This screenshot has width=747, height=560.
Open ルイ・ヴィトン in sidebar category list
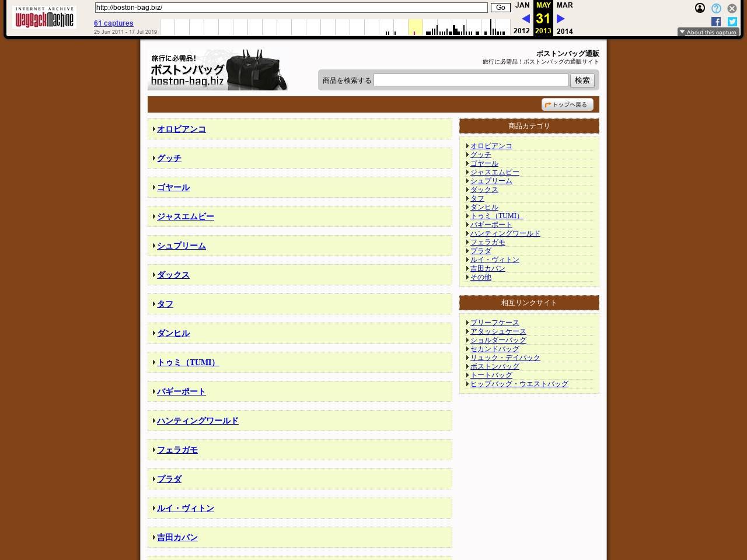494,260
